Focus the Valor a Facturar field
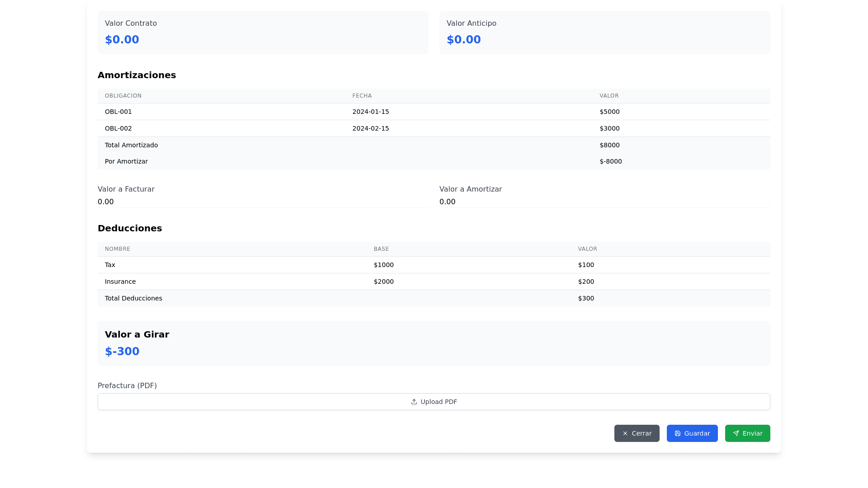 [x=262, y=202]
